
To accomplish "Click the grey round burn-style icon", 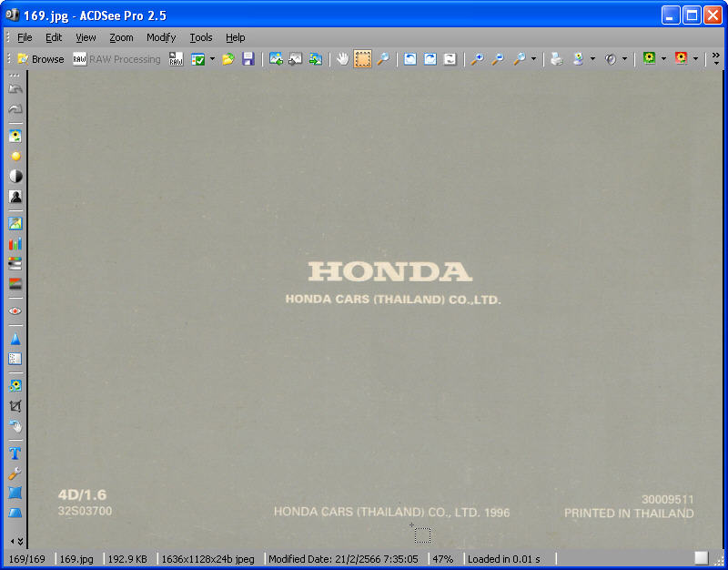I will click(x=611, y=59).
